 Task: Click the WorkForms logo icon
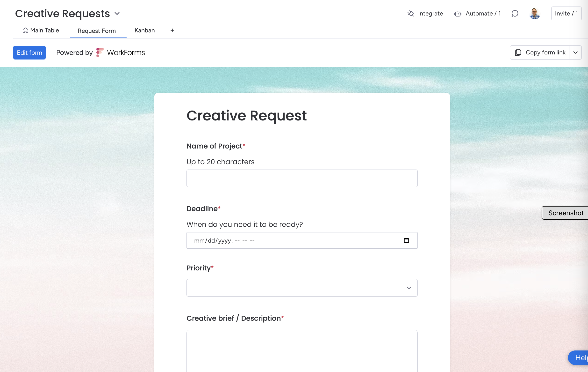tap(100, 52)
